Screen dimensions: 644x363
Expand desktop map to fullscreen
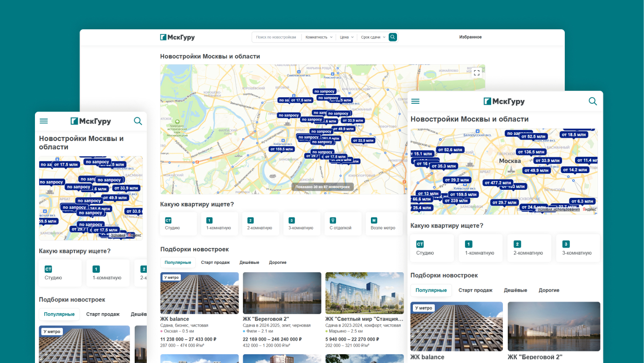(x=476, y=73)
